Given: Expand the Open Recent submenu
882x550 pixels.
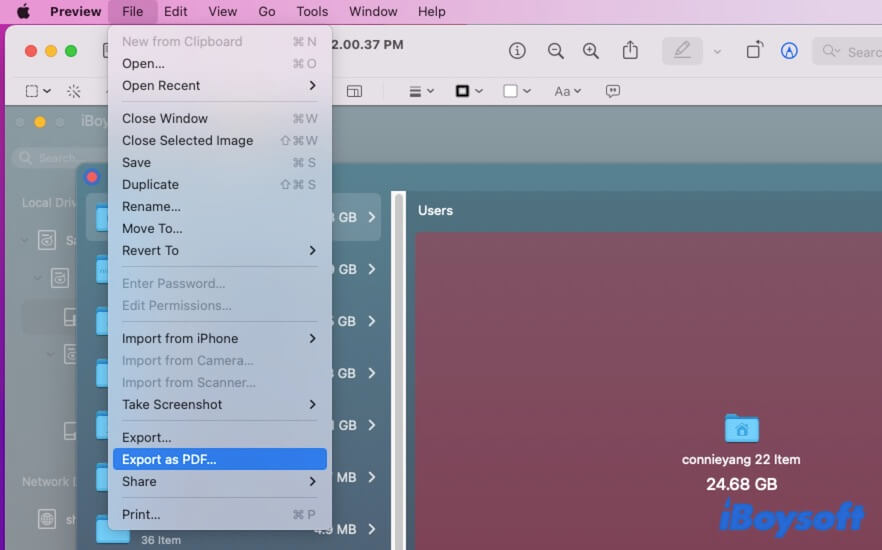Looking at the screenshot, I should coord(219,85).
